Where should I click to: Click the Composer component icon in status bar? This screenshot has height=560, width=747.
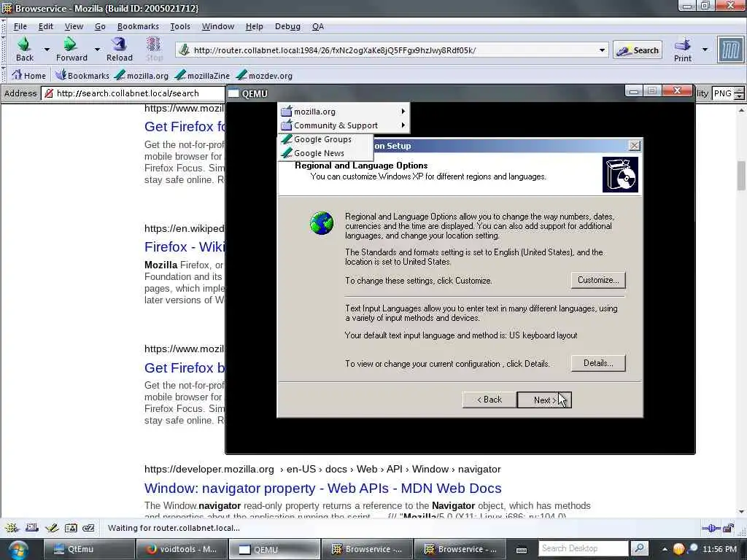(52, 528)
